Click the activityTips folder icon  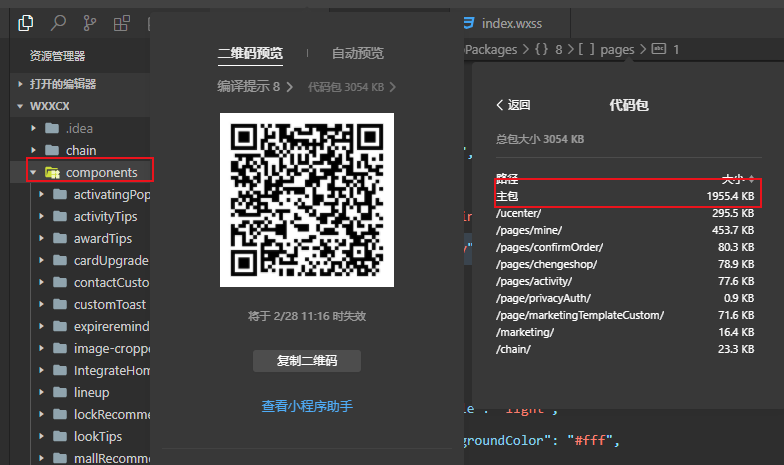coord(60,216)
